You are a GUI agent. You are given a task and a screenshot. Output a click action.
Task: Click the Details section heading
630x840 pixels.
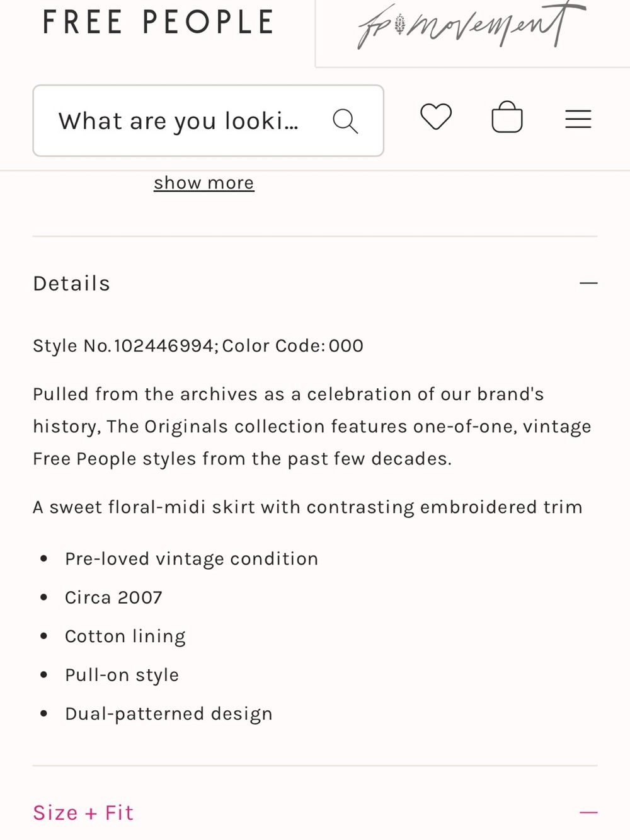[x=72, y=284]
